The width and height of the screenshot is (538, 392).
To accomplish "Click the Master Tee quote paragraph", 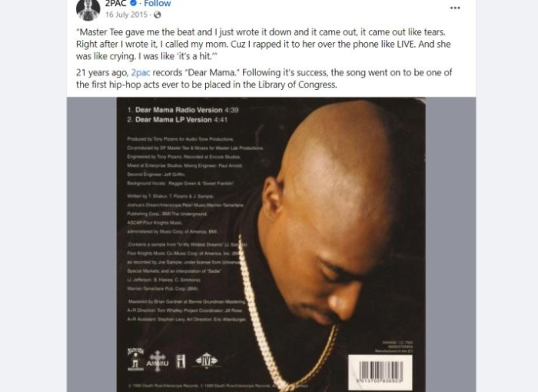I will (263, 45).
